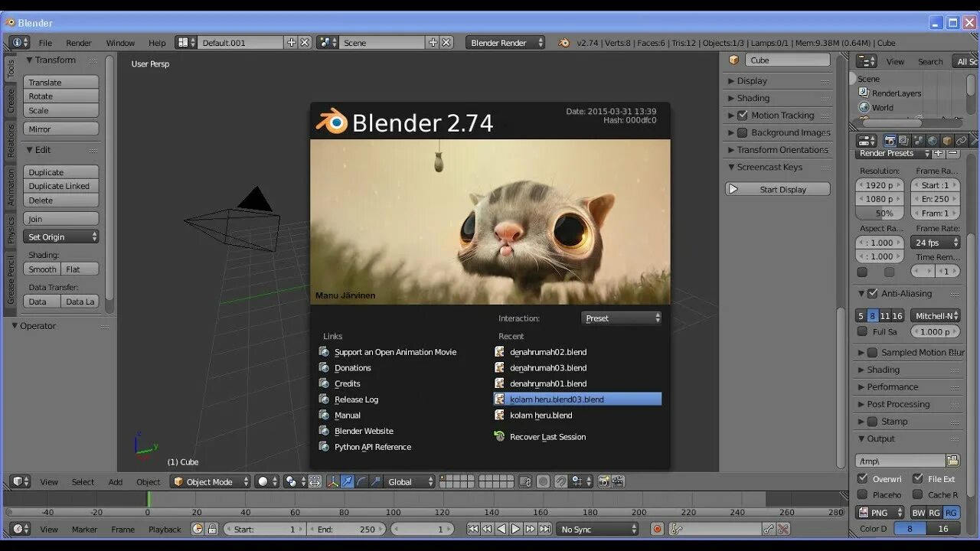
Task: Open the Global orientation dropdown
Action: tap(410, 481)
